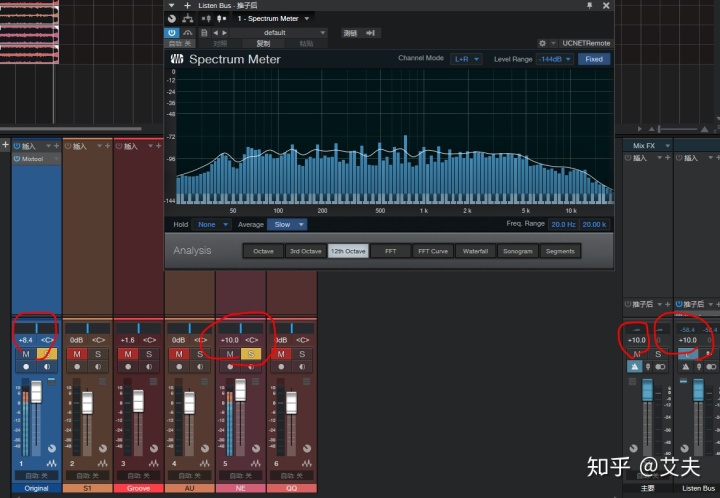The height and width of the screenshot is (498, 720).
Task: Select the Segments analysis mode
Action: [560, 251]
